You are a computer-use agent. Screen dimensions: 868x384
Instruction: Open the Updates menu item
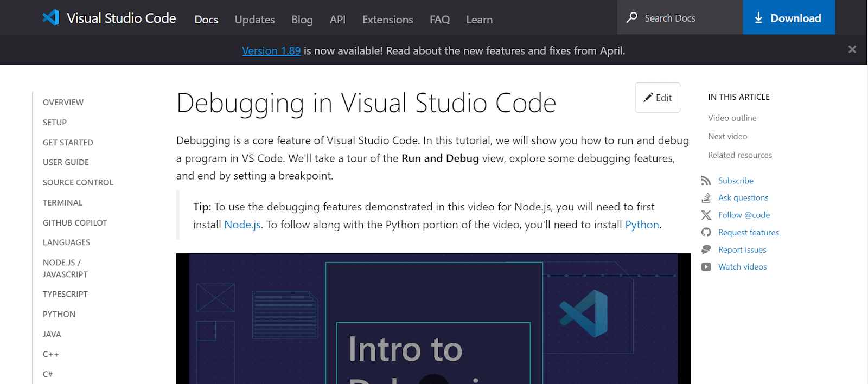tap(254, 20)
